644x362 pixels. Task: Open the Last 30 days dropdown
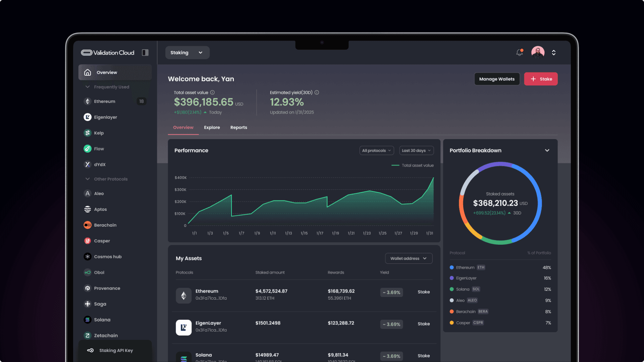(x=416, y=150)
